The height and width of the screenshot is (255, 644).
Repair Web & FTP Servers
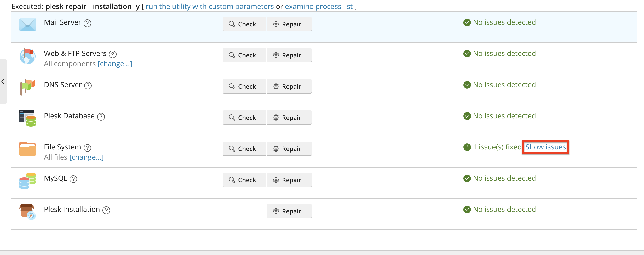(x=289, y=55)
